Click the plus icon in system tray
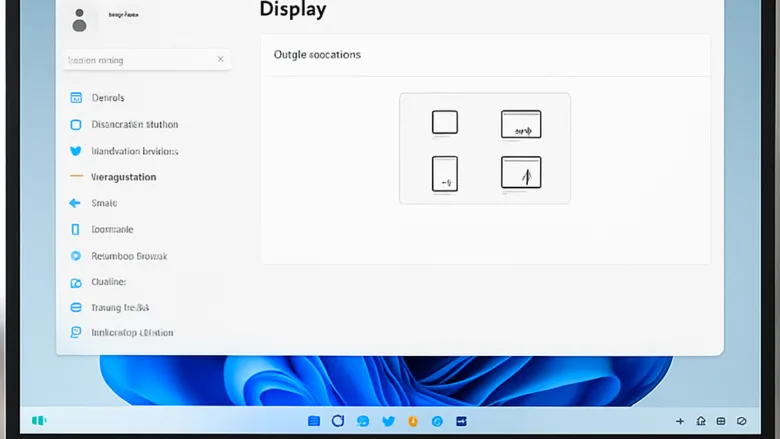 (x=680, y=421)
